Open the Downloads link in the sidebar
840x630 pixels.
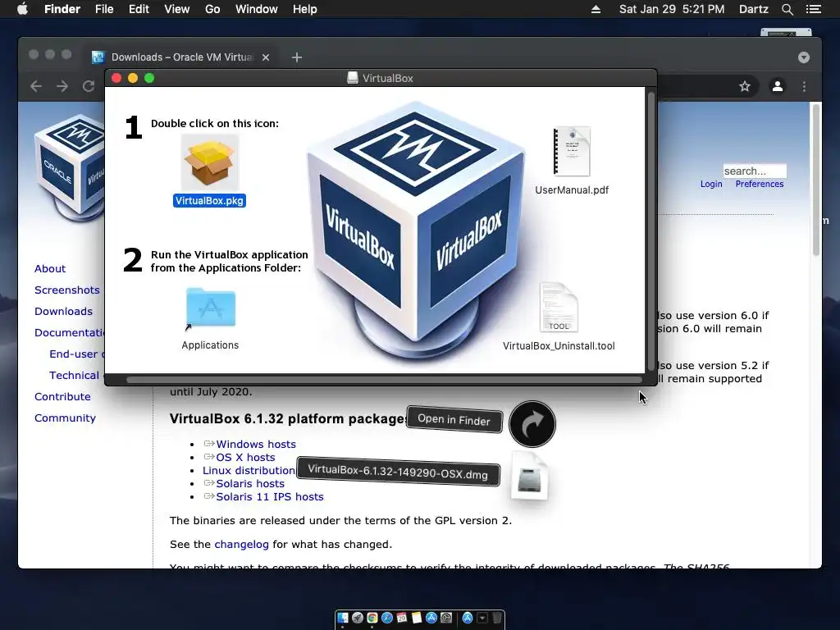tap(63, 311)
